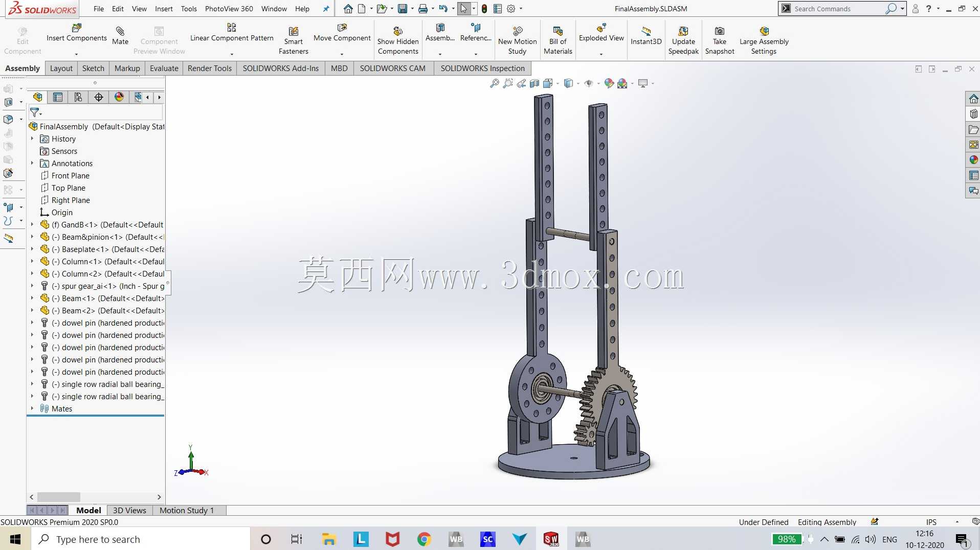The image size is (980, 550).
Task: Open the Exploded View dropdown arrow
Action: coord(602,54)
